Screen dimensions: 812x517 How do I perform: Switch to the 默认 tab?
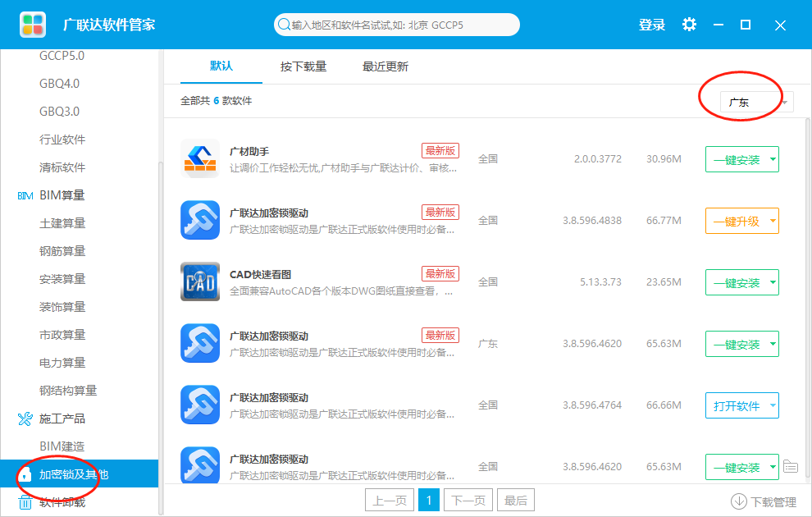[221, 66]
